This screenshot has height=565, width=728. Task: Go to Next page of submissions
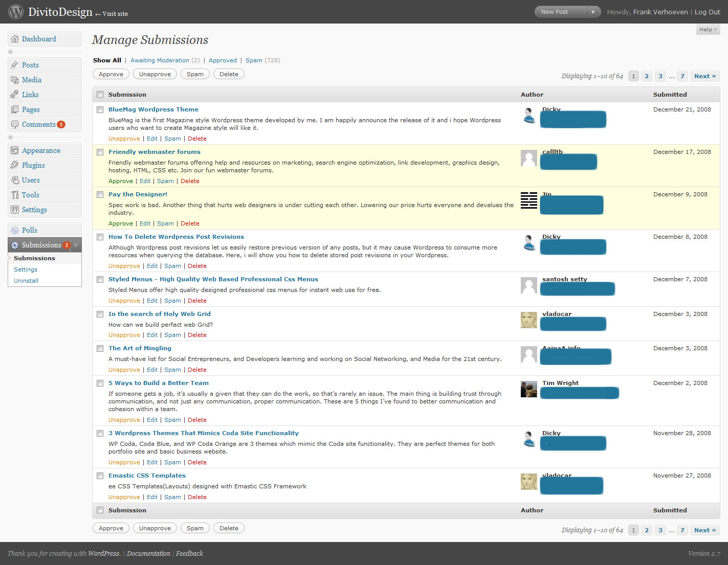tap(704, 76)
